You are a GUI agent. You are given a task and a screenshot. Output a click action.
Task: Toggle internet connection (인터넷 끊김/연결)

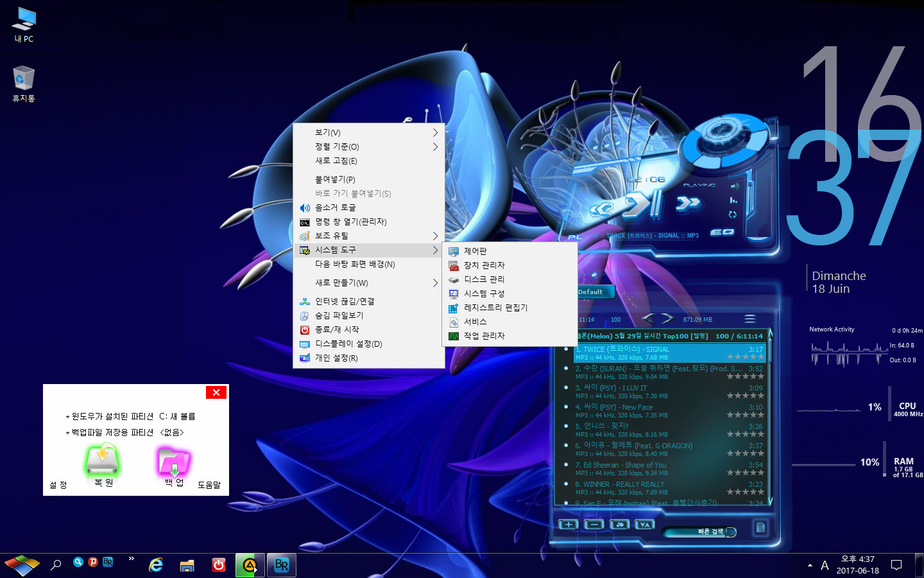point(369,301)
